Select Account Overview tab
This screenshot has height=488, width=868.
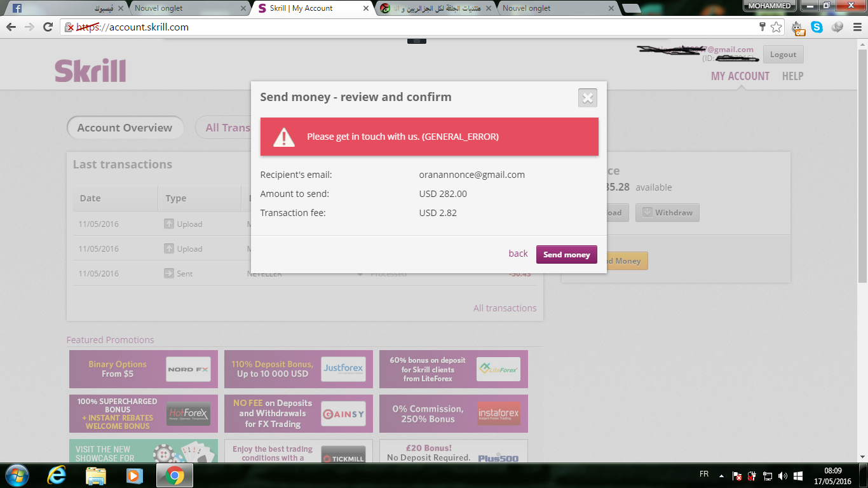click(x=125, y=128)
